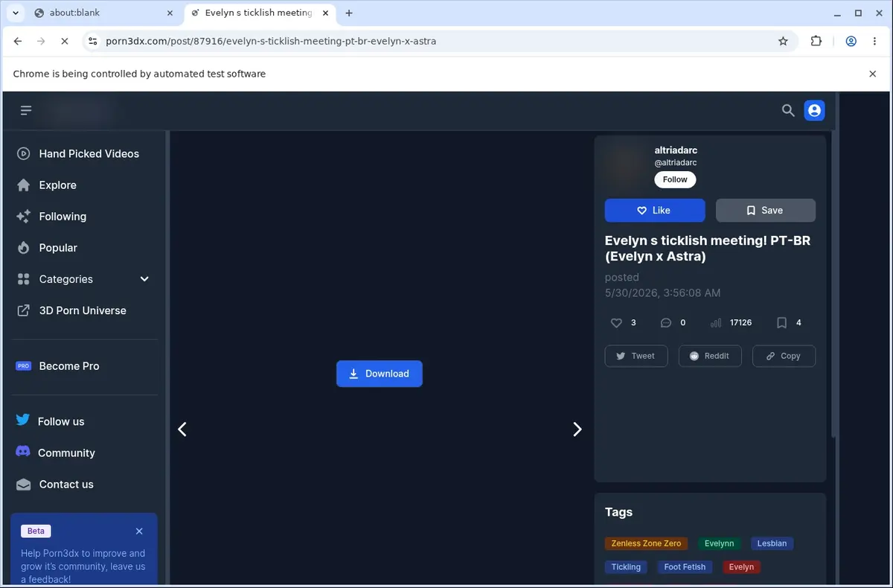The image size is (893, 588).
Task: Like this post
Action: point(655,211)
